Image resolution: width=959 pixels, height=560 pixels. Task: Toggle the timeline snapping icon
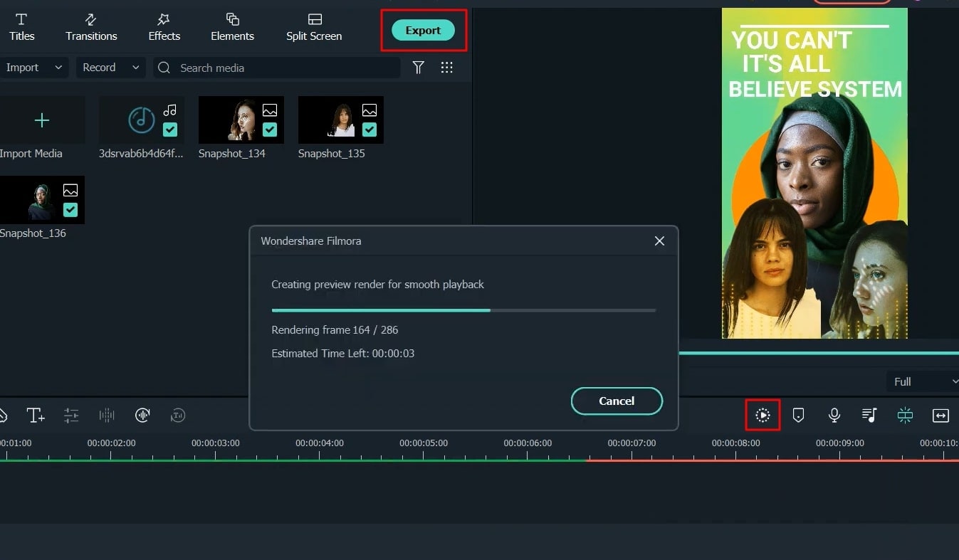coord(905,416)
